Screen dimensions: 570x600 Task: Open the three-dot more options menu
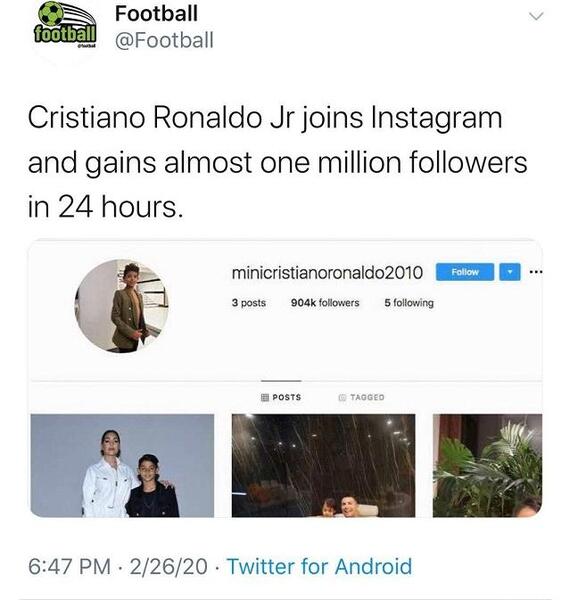(x=536, y=272)
